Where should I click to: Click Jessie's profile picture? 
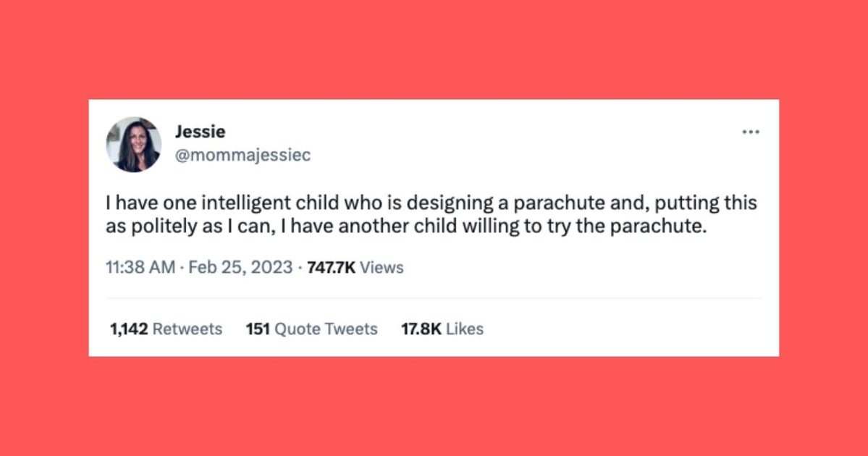point(134,143)
